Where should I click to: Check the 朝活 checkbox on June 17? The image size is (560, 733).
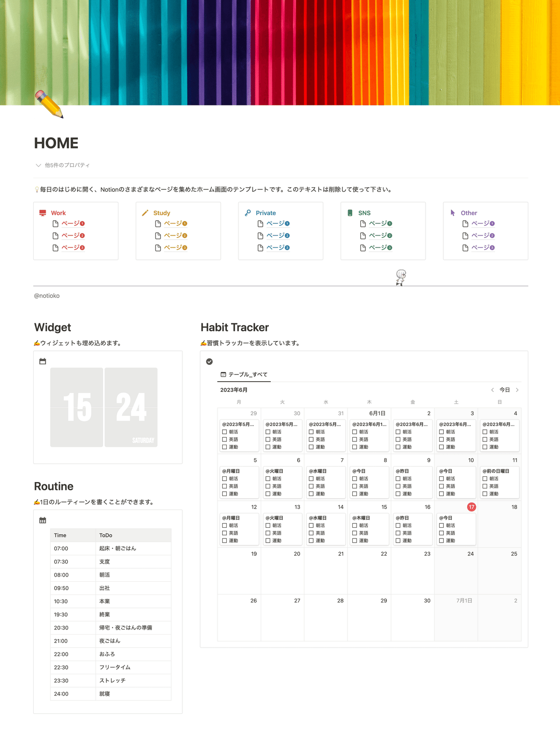coord(441,525)
